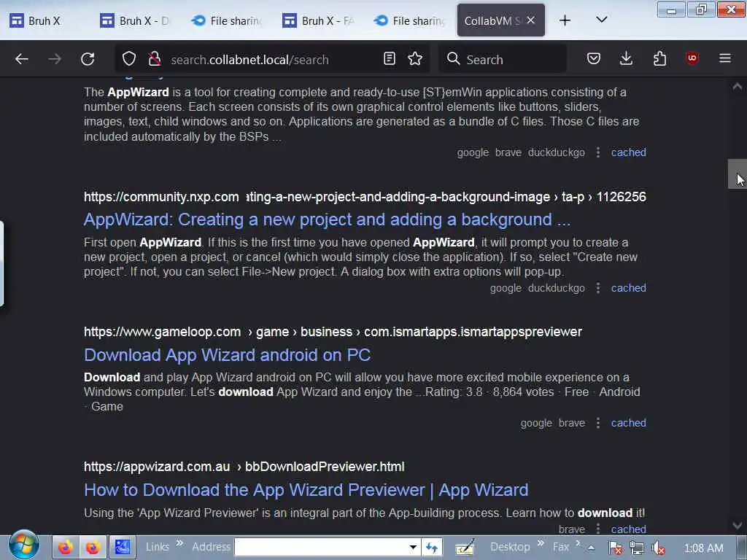Image resolution: width=747 pixels, height=560 pixels.
Task: Switch to the first File sharing tab
Action: (226, 20)
